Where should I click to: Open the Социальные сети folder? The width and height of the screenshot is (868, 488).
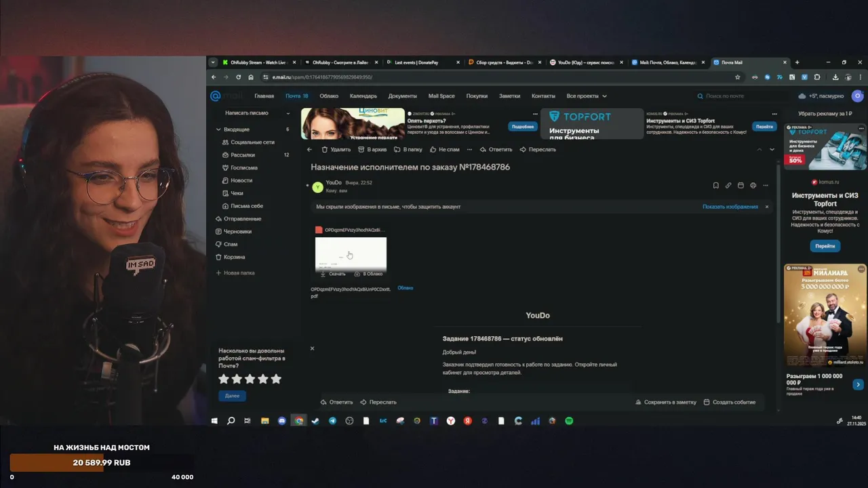click(252, 142)
